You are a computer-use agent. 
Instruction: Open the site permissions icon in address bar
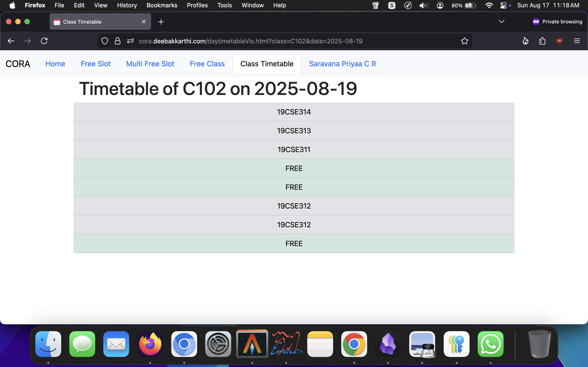click(130, 41)
